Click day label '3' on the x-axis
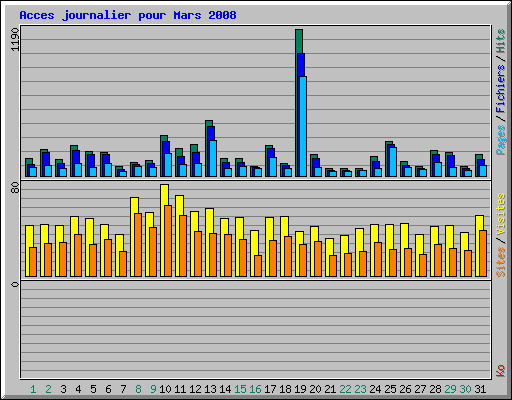This screenshot has width=512, height=400. pyautogui.click(x=63, y=389)
